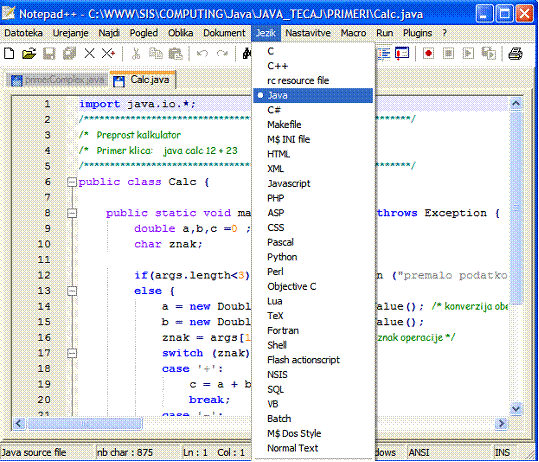This screenshot has width=539, height=462.
Task: Click the Close All documents icon
Action: [x=109, y=54]
